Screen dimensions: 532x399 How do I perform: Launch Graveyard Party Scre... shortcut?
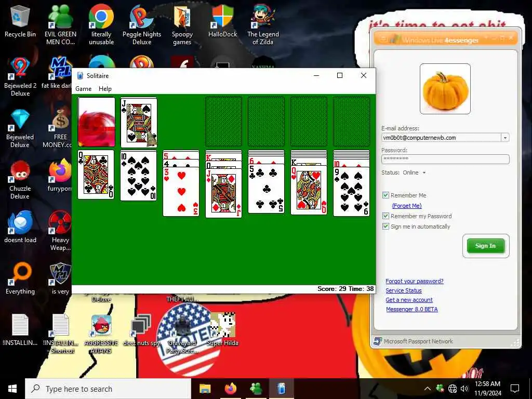coord(182,334)
